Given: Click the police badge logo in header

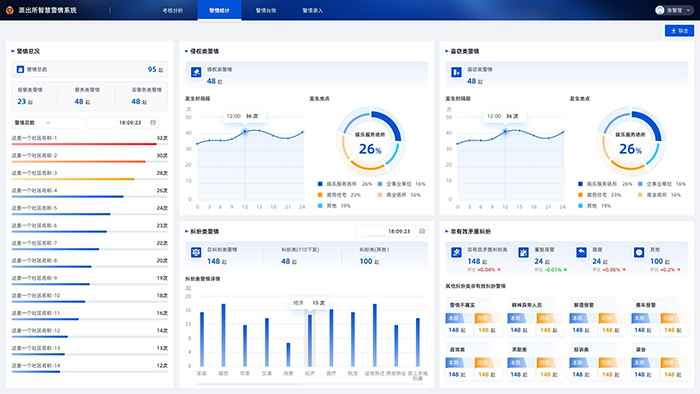Looking at the screenshot, I should 9,10.
